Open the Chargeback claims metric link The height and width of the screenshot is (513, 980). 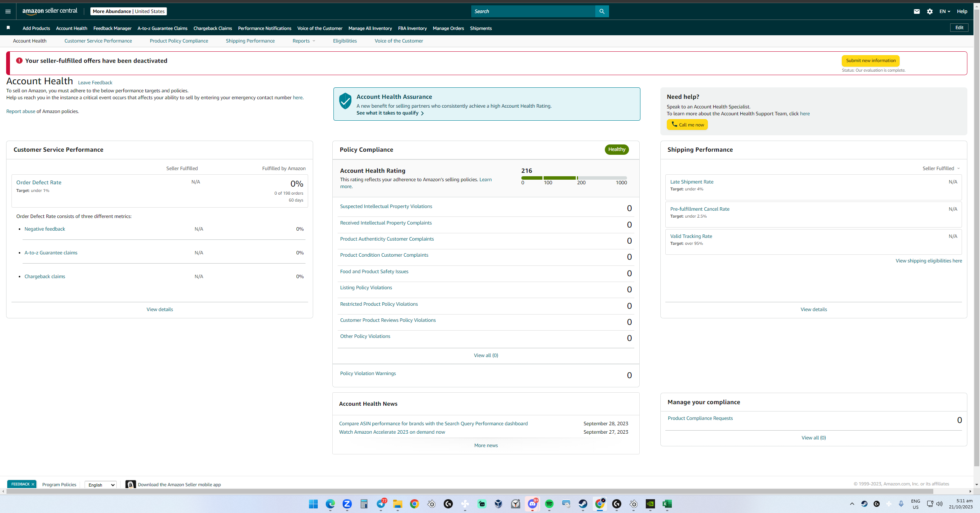click(45, 277)
